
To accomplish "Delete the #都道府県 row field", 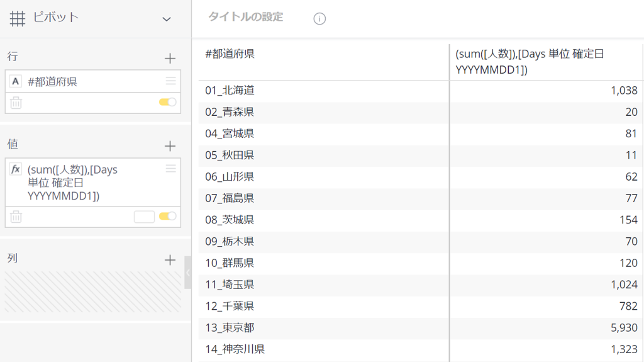I will coord(16,103).
